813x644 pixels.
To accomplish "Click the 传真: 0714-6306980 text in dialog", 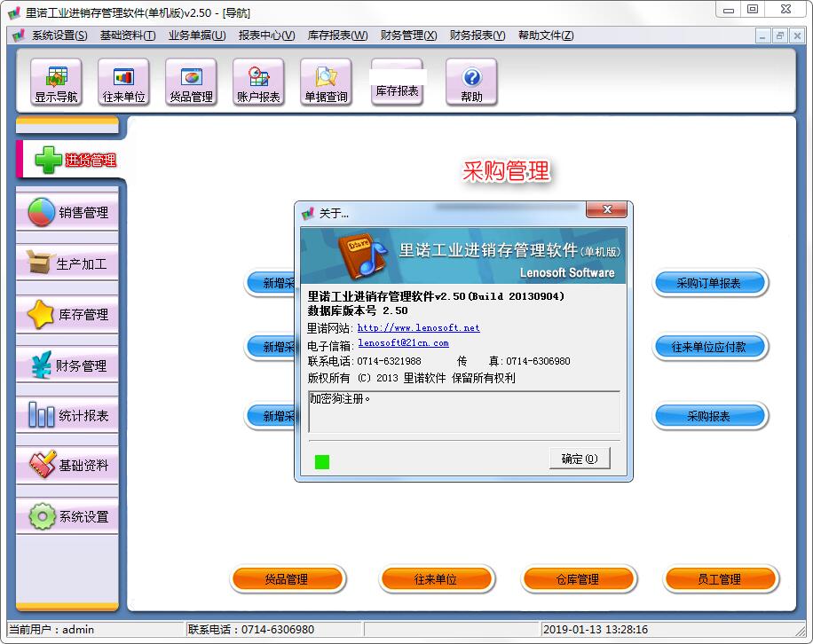I will point(513,361).
